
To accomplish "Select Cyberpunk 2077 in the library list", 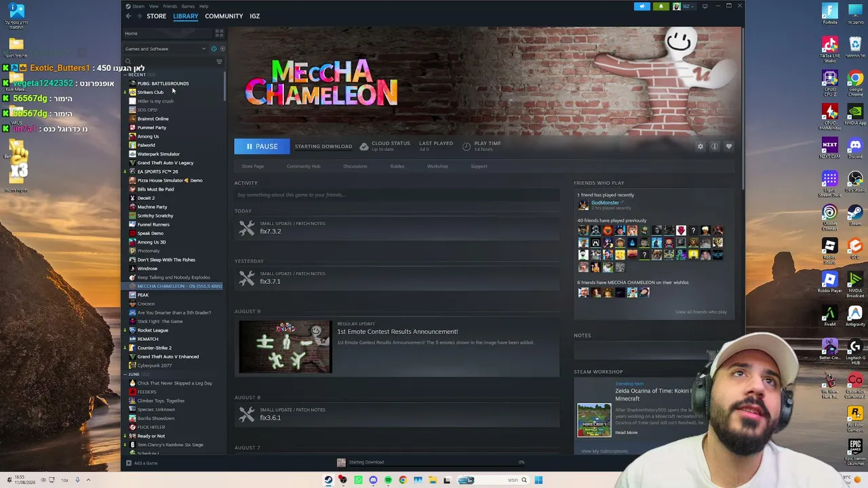I will [x=154, y=365].
